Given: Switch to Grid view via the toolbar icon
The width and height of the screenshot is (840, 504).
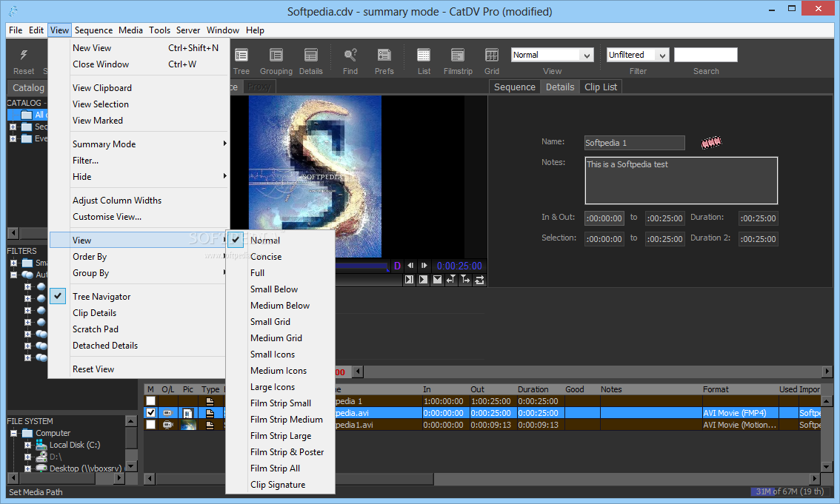Looking at the screenshot, I should [x=492, y=55].
